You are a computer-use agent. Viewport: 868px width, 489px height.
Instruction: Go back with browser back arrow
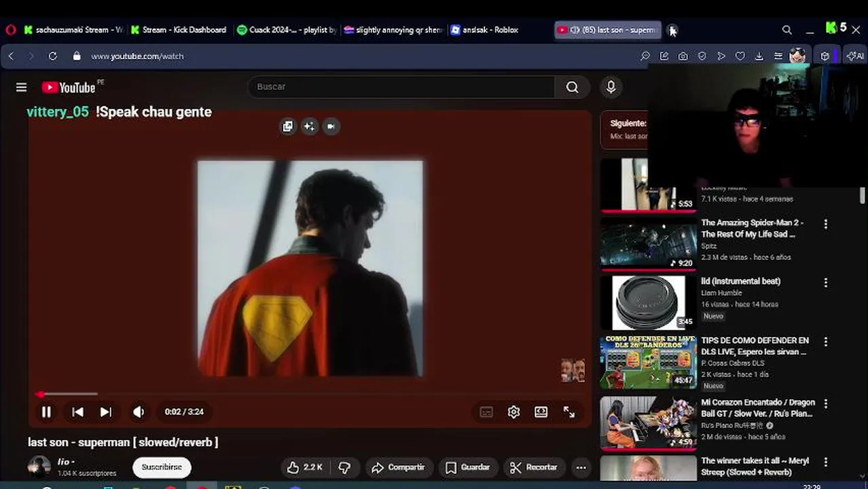(x=12, y=56)
